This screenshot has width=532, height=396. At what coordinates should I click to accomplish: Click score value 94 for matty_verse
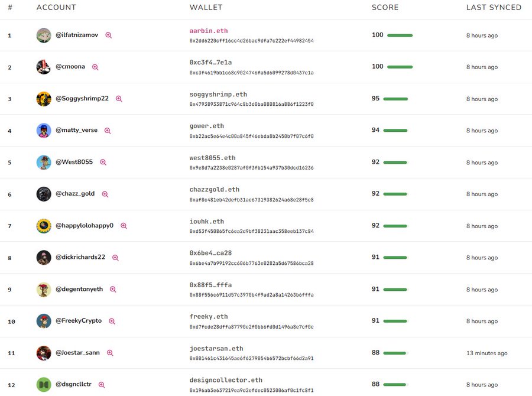click(x=375, y=130)
